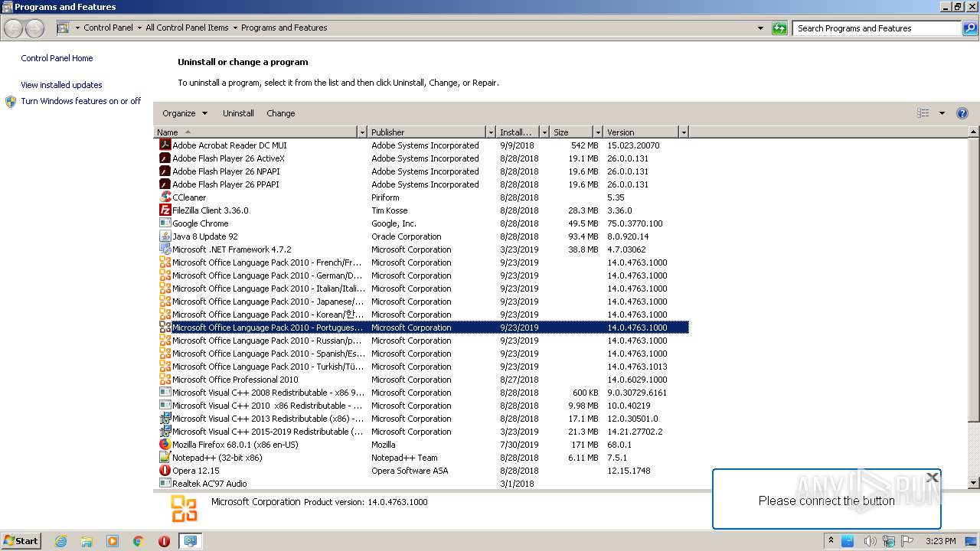Select Visual C++ 2008 Redistributable row
Viewport: 980px width, 551px height.
[421, 393]
